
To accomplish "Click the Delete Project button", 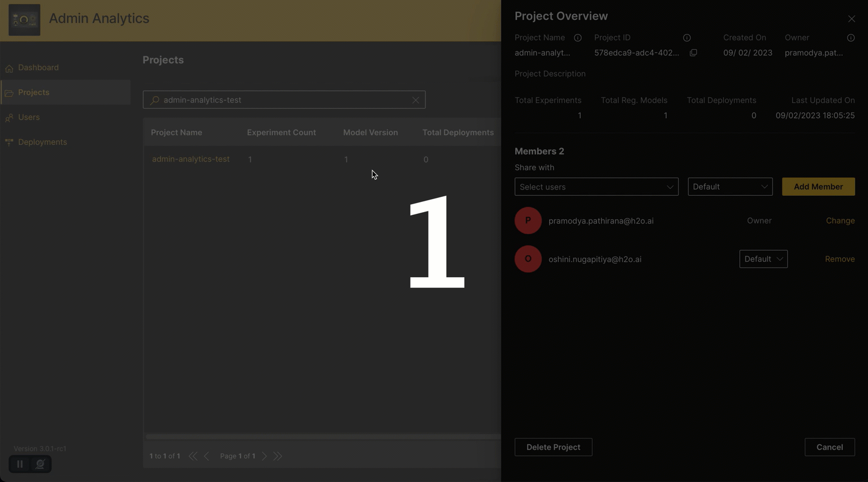I will pos(553,447).
